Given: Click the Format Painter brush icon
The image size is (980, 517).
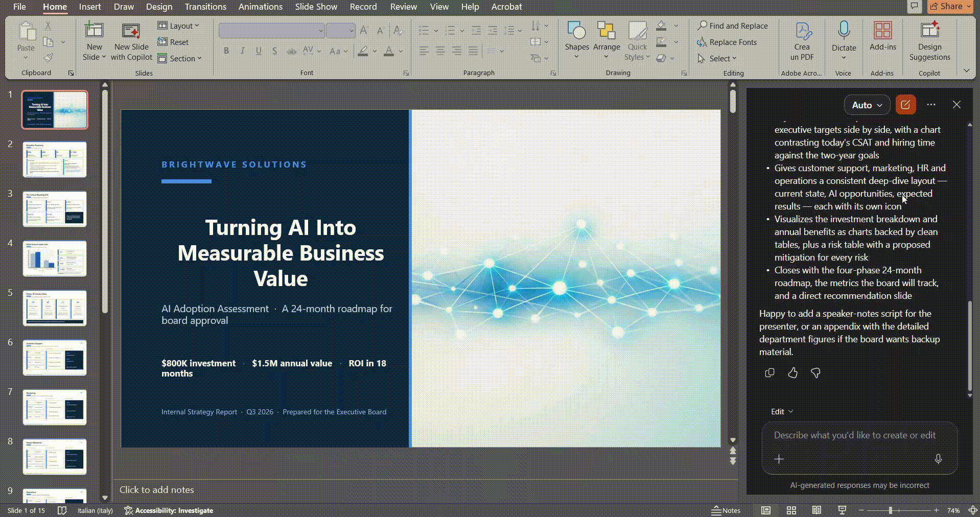Looking at the screenshot, I should (x=48, y=58).
